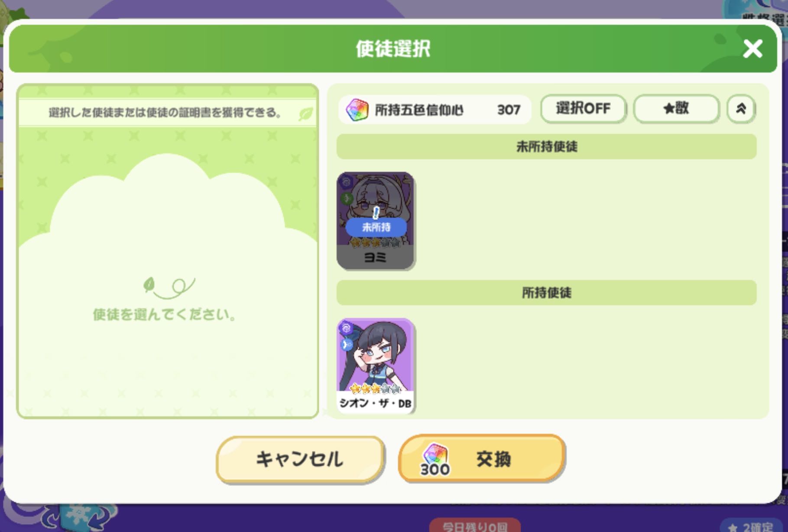This screenshot has width=788, height=532.
Task: Select the ヨミ apostle card
Action: pyautogui.click(x=375, y=220)
